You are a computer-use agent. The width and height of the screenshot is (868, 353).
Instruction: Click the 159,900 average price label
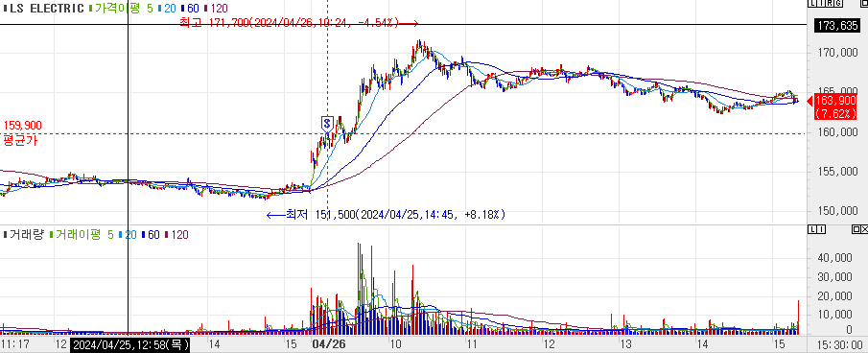coord(23,126)
